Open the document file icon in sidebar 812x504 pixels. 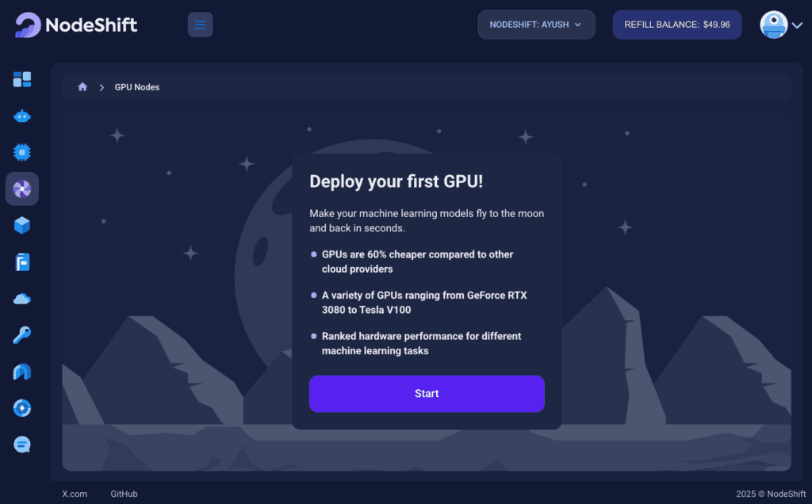[x=21, y=262]
